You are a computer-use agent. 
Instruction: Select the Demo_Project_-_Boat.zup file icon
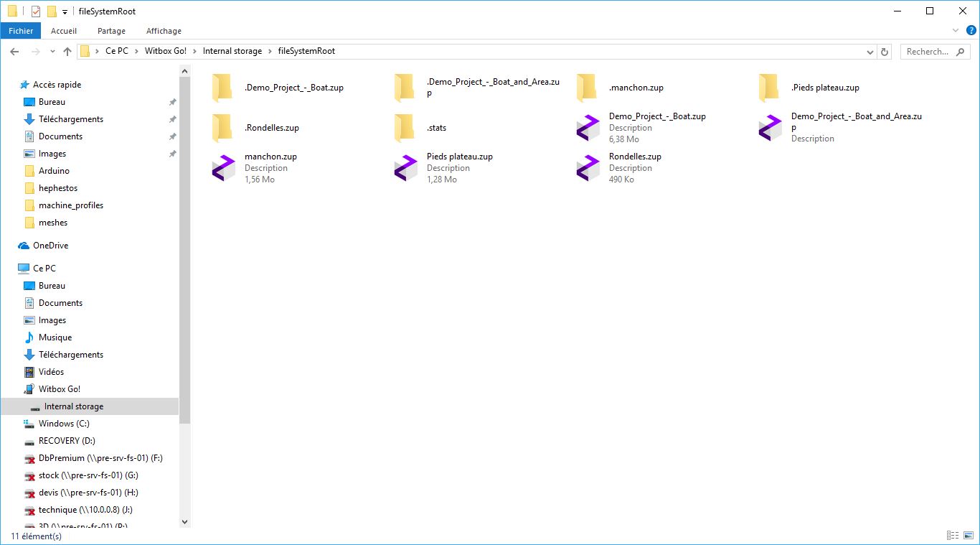(588, 128)
